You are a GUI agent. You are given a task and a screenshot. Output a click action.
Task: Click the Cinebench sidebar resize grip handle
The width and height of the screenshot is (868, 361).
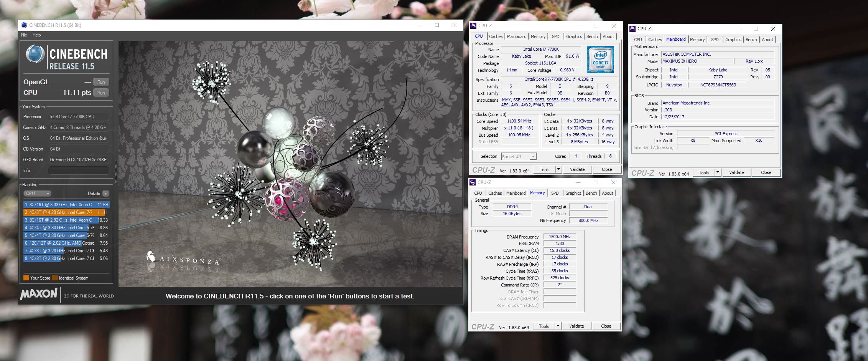pyautogui.click(x=116, y=171)
